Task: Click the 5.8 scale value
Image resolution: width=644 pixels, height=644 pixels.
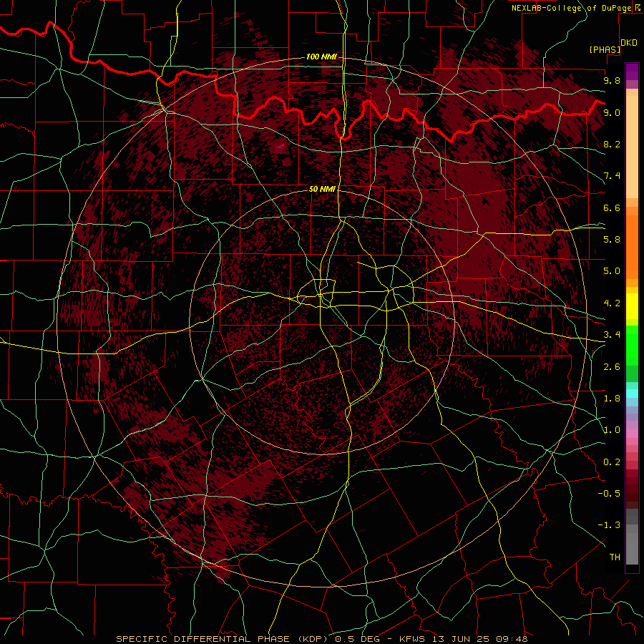Action: 612,240
